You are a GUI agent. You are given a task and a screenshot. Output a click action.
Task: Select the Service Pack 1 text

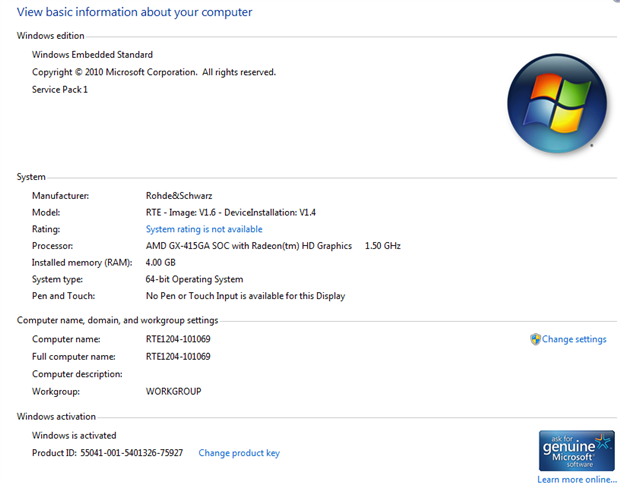(x=60, y=90)
